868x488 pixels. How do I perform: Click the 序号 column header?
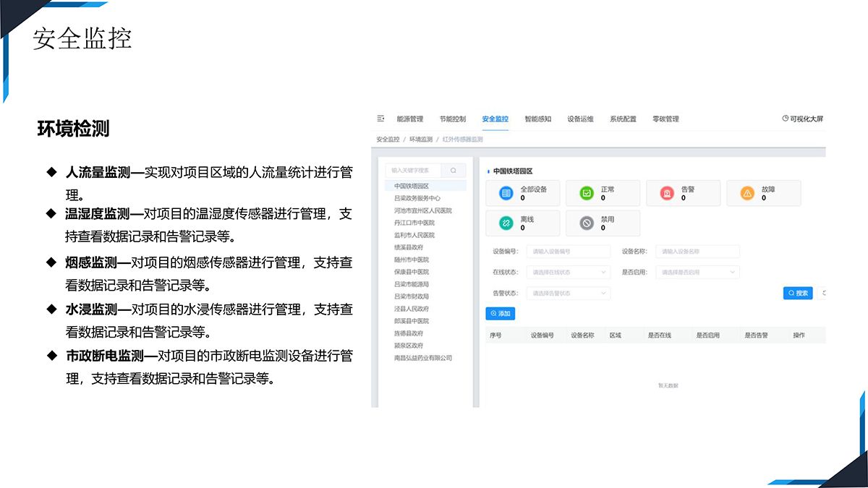[x=495, y=335]
